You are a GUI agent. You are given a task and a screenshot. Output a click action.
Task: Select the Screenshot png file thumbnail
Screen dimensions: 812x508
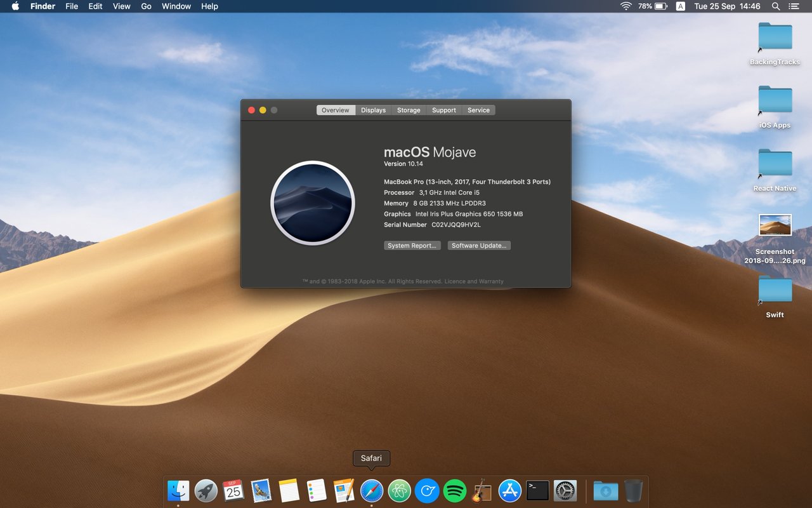tap(775, 225)
